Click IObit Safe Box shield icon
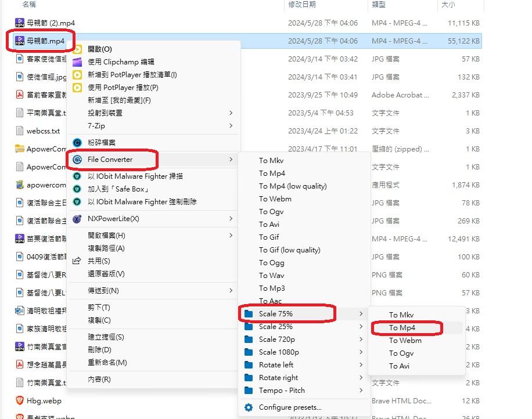Image resolution: width=532 pixels, height=419 pixels. point(77,189)
